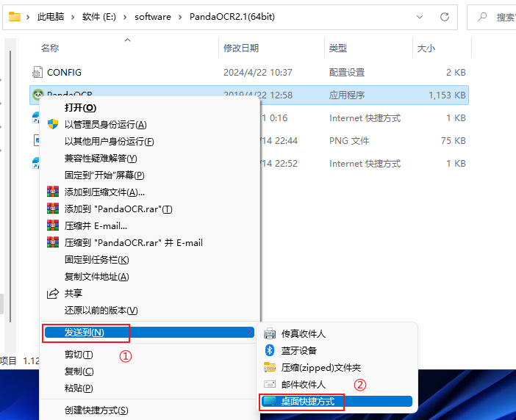This screenshot has height=420, width=516.
Task: Click the fax machine icon in submenu
Action: pos(270,333)
